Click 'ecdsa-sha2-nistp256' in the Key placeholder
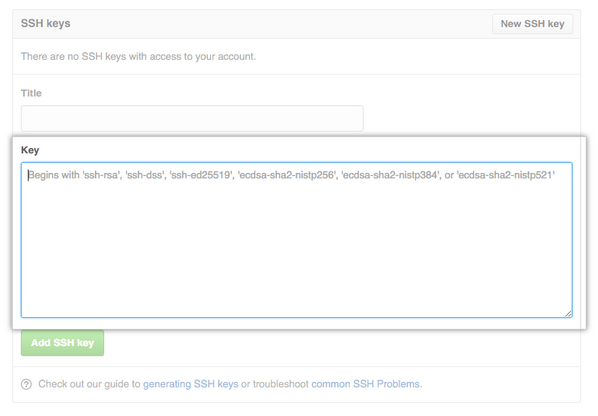 287,175
